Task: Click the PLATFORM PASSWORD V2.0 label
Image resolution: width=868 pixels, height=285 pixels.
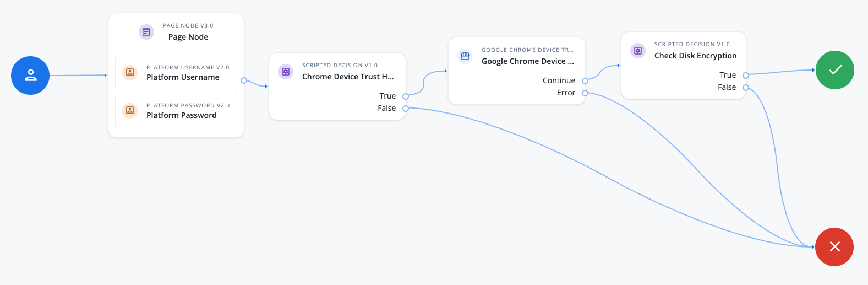Action: pyautogui.click(x=188, y=106)
